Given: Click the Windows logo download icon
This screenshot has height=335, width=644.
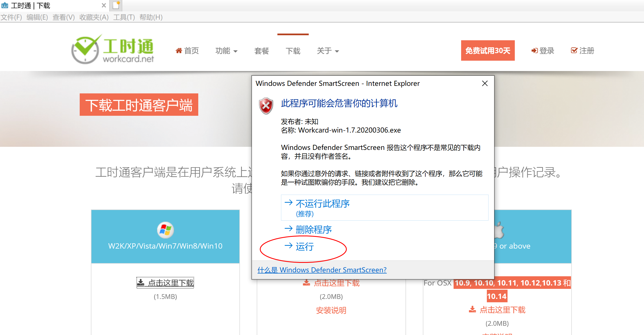Looking at the screenshot, I should (x=165, y=230).
